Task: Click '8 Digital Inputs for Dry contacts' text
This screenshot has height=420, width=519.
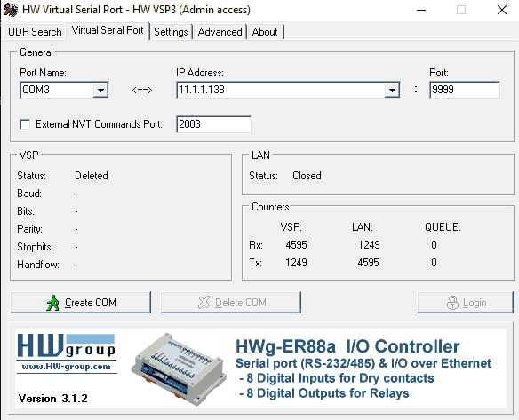Action: coord(340,378)
